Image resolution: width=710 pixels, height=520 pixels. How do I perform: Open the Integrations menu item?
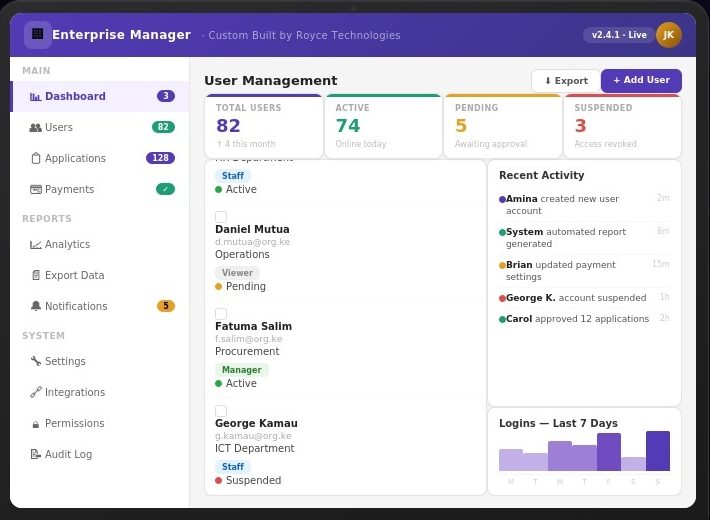tap(74, 393)
